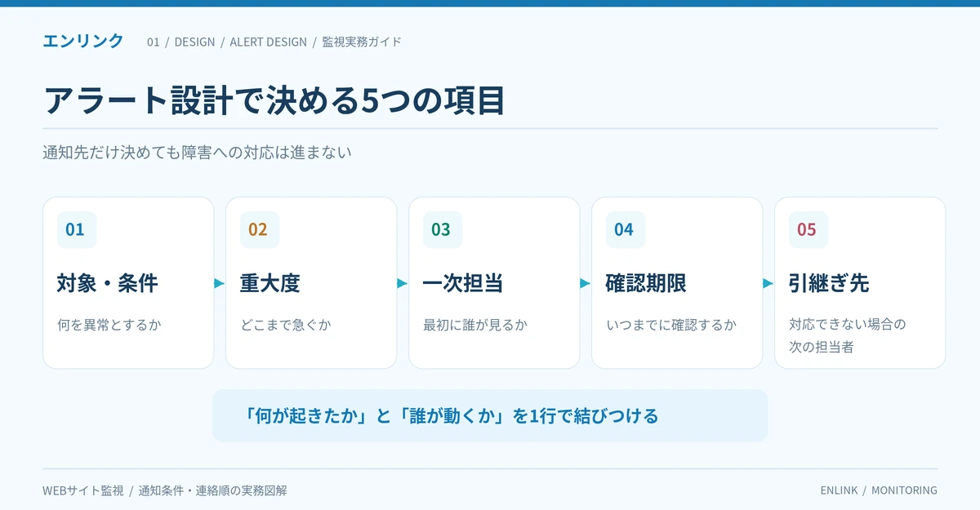Select the card title 重大度
980x510 pixels.
click(270, 283)
